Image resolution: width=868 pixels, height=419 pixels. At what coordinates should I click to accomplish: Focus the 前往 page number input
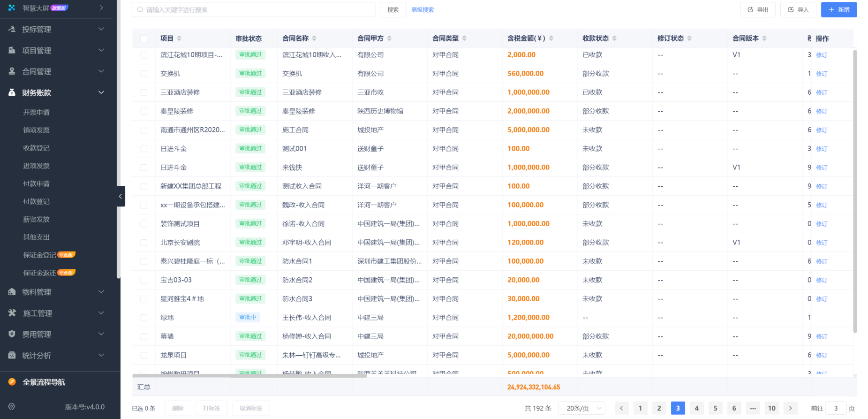point(836,408)
